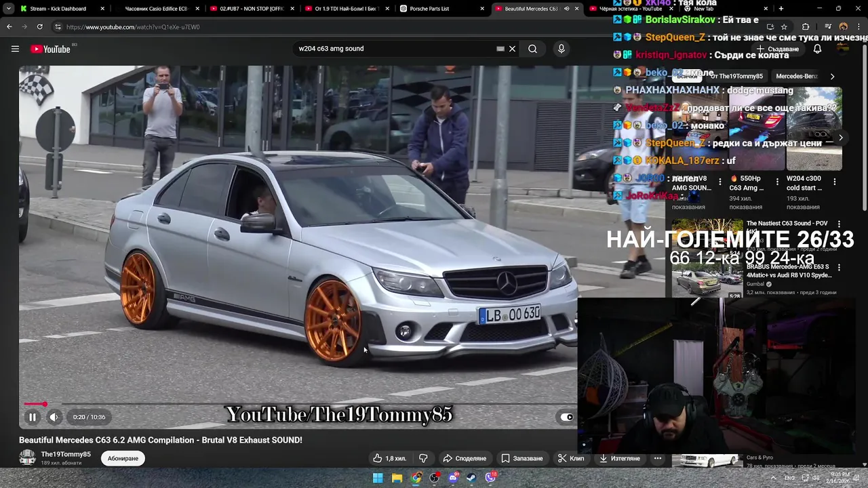The image size is (868, 488).
Task: Open options for W204 c300 cold start
Action: coord(834,182)
